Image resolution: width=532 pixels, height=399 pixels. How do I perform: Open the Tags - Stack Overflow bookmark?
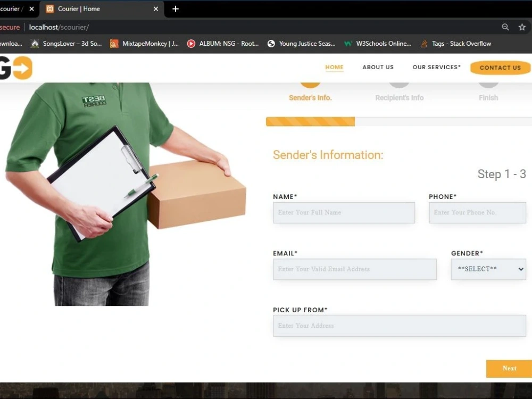[x=456, y=44]
